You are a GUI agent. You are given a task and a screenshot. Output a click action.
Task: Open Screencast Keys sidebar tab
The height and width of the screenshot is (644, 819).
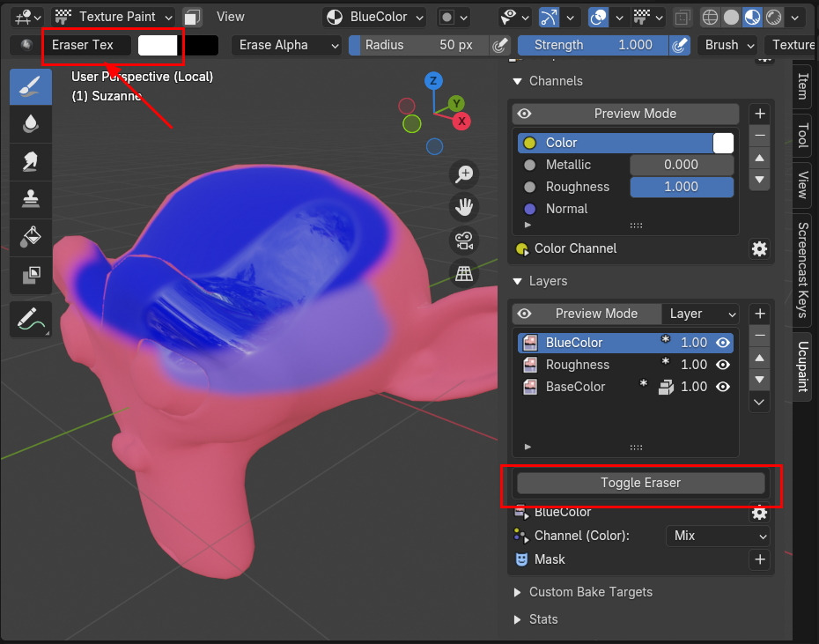[x=803, y=270]
